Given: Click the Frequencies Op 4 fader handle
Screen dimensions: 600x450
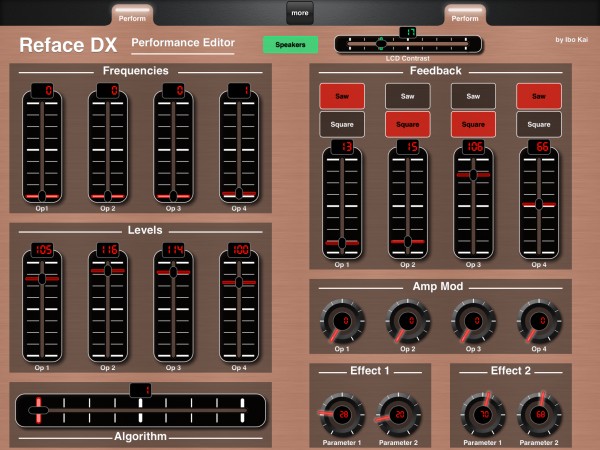Looking at the screenshot, I should [239, 193].
